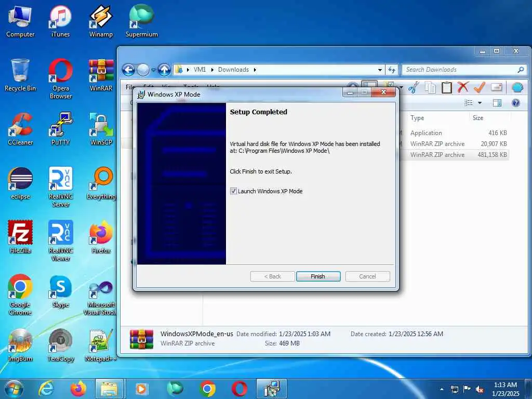Image resolution: width=532 pixels, height=399 pixels.
Task: Launch Firefox desktop shortcut
Action: point(101,237)
